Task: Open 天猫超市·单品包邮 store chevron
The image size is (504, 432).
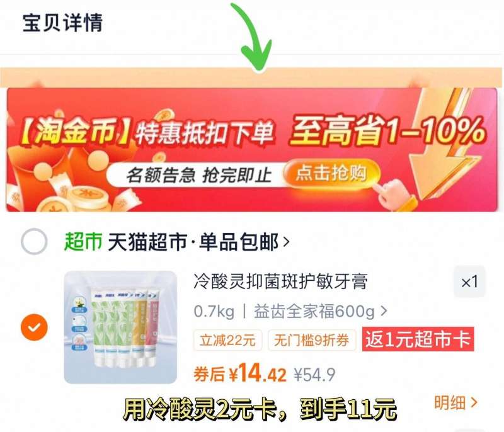Action: pos(286,242)
